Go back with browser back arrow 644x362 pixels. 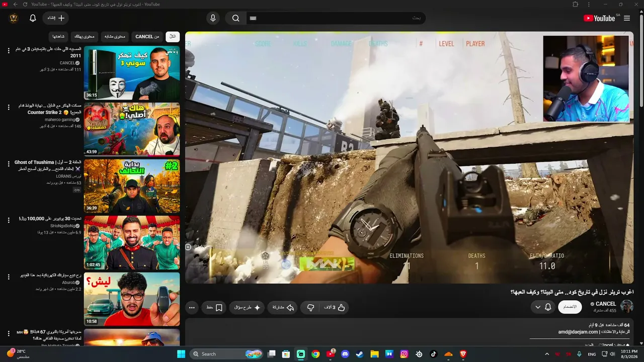coord(15,4)
